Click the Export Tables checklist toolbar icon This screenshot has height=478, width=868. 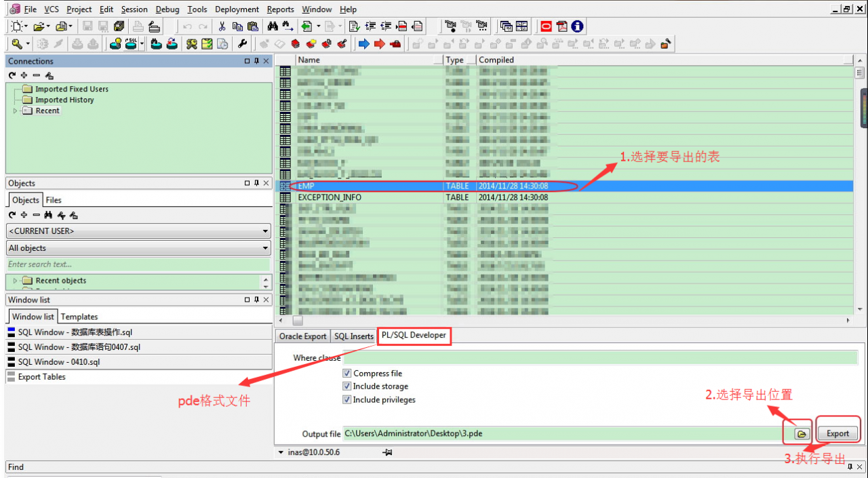point(207,44)
